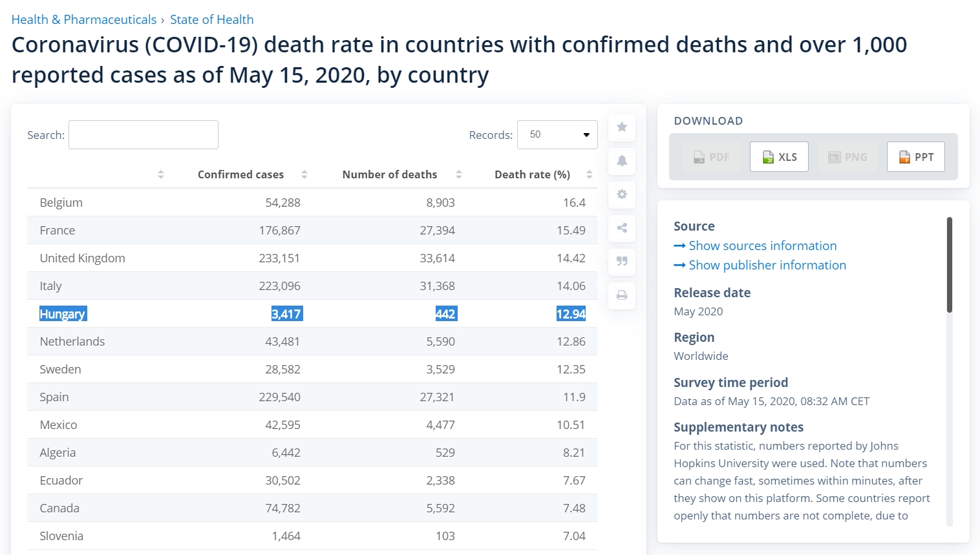
Task: Click Netherlands deaths value 5,590
Action: tap(441, 341)
